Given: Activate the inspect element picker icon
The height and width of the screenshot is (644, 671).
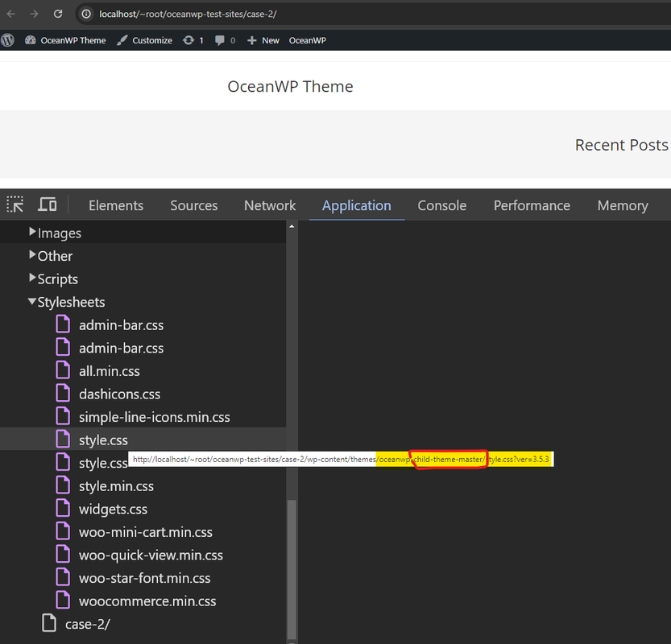Looking at the screenshot, I should (15, 204).
